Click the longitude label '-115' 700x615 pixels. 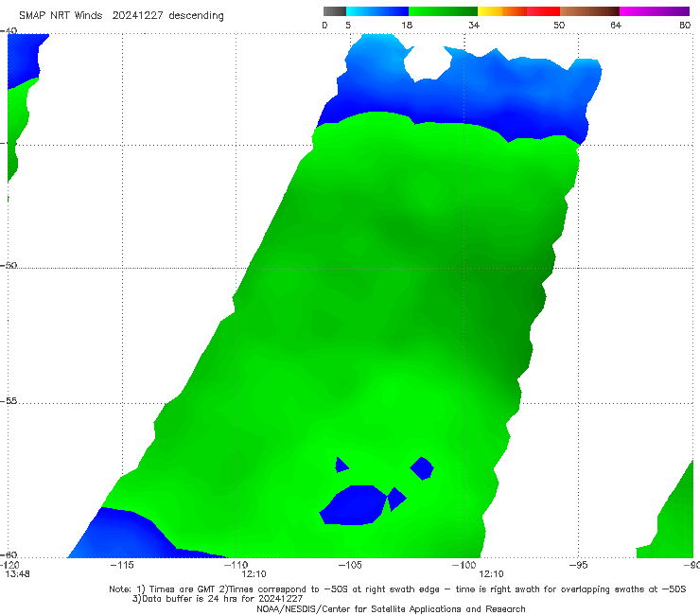pyautogui.click(x=122, y=565)
